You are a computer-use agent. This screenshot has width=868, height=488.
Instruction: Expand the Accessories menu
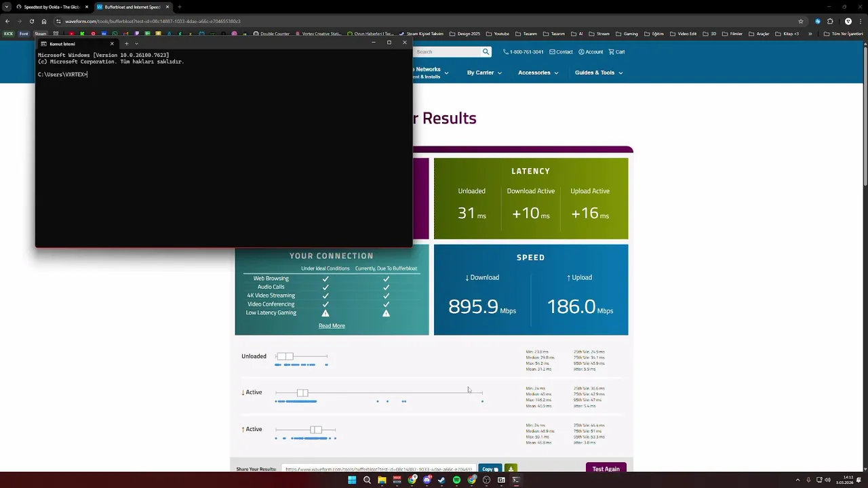pyautogui.click(x=538, y=73)
